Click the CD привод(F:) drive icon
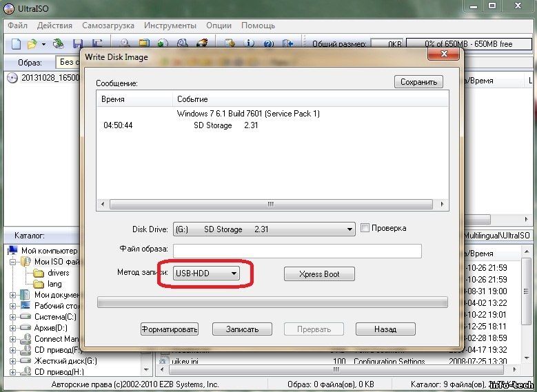This screenshot has height=392, width=537. tap(26, 350)
